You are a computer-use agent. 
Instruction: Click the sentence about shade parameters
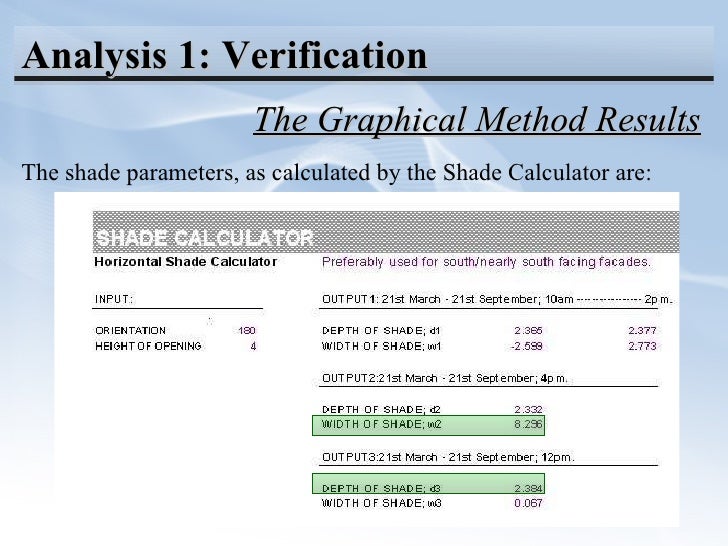point(337,172)
